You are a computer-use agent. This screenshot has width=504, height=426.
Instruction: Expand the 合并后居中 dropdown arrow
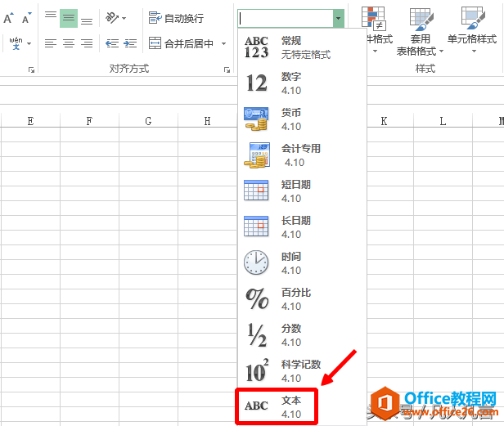pos(223,43)
